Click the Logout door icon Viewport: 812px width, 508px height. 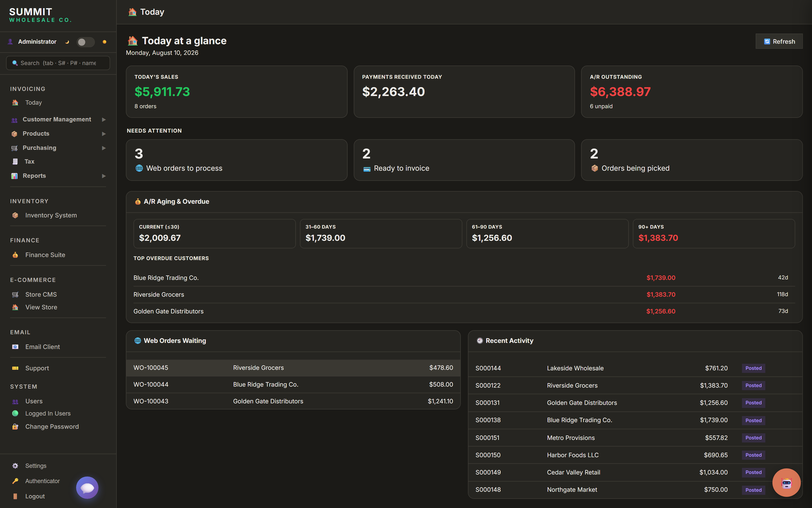click(x=15, y=496)
